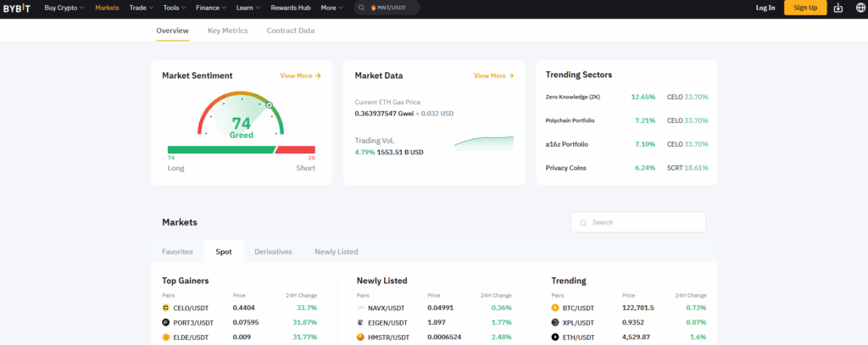Select the Derivatives markets tab

tap(273, 252)
